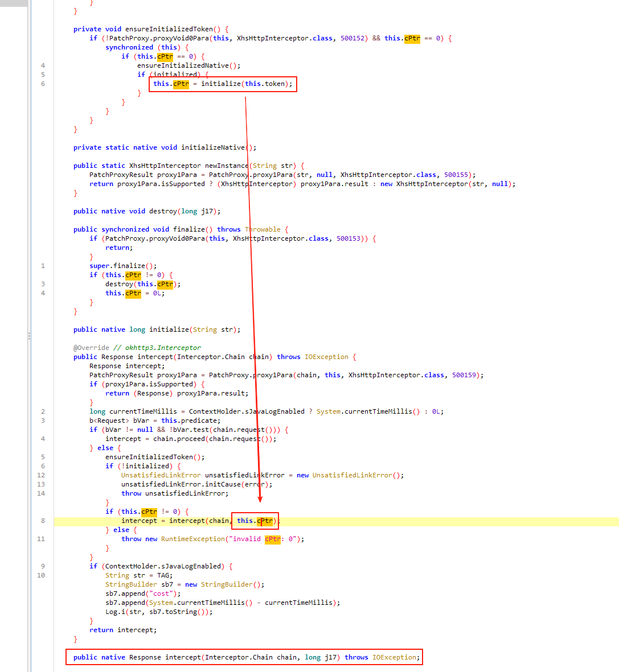619x672 pixels.
Task: Click the Log.i(str, sb7.toString()) call
Action: tap(159, 612)
